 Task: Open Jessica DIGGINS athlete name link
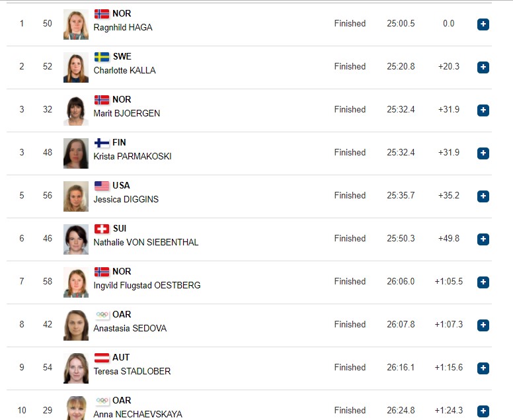[126, 199]
